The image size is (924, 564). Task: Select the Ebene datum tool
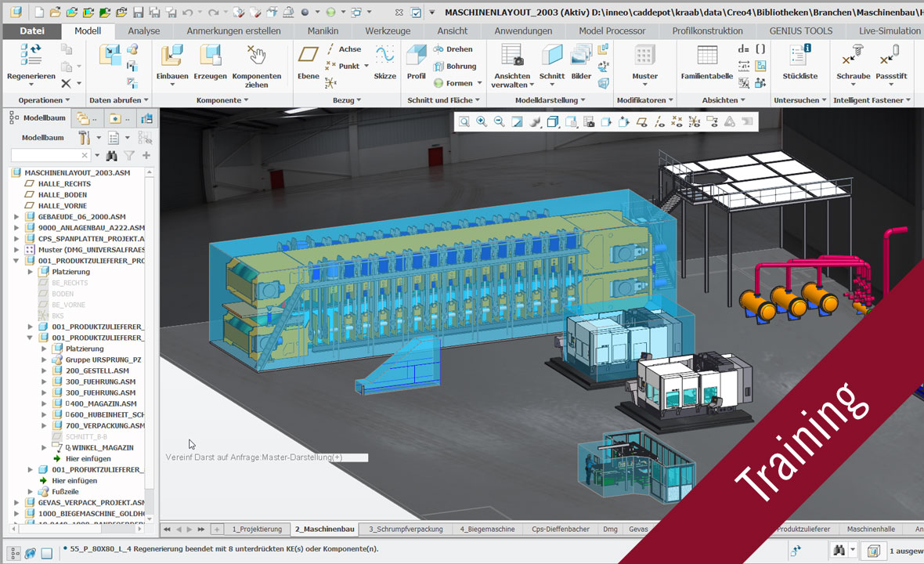pos(308,66)
